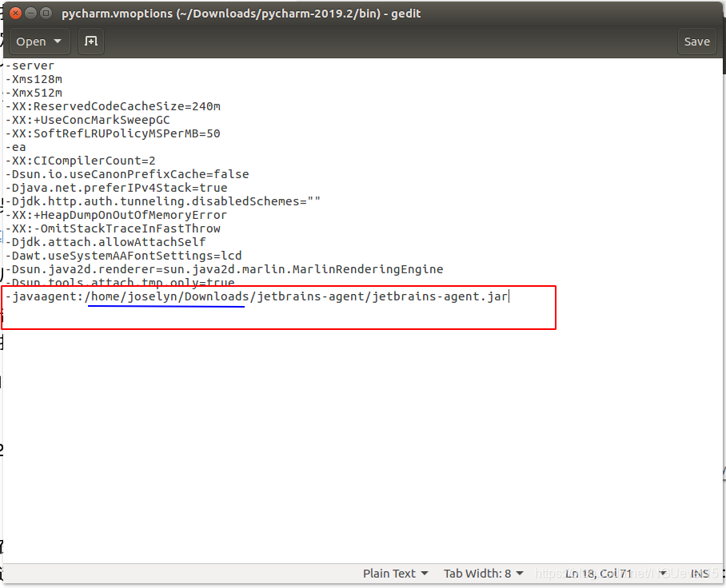Close the gedit window
Screen dimensions: 726x588
(x=15, y=13)
